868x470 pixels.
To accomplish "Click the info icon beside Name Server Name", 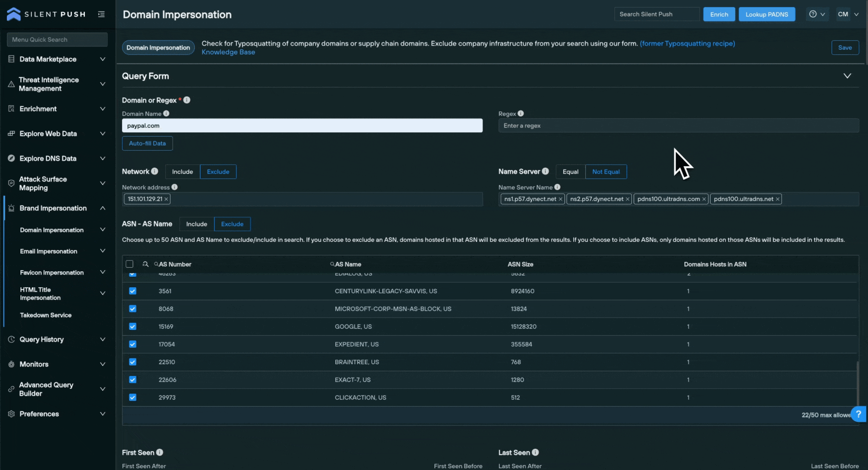I will coord(557,187).
